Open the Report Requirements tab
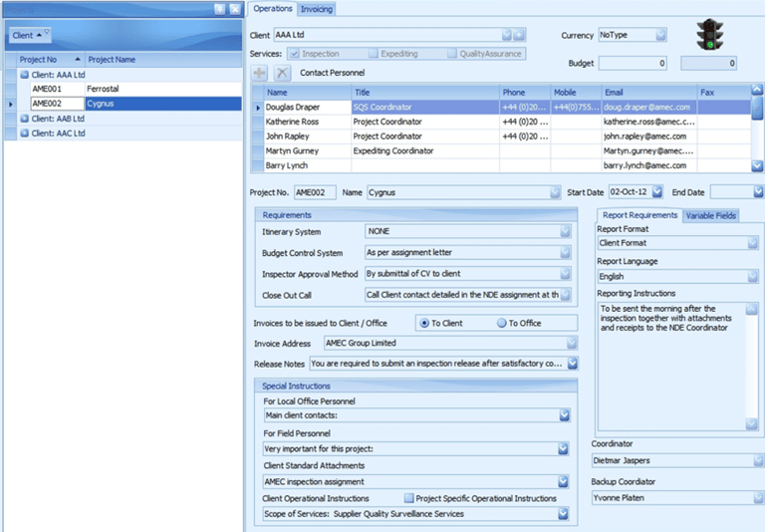 (x=639, y=215)
